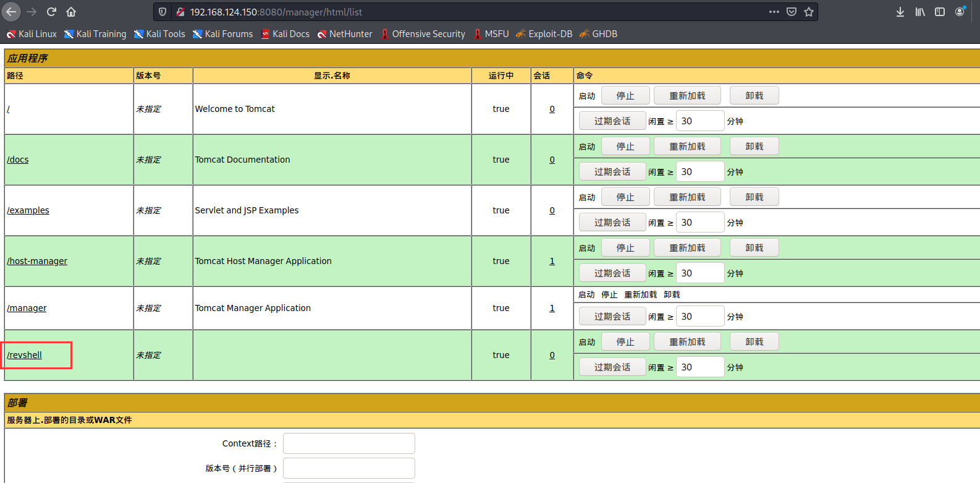Undeploy the /examples application

754,197
